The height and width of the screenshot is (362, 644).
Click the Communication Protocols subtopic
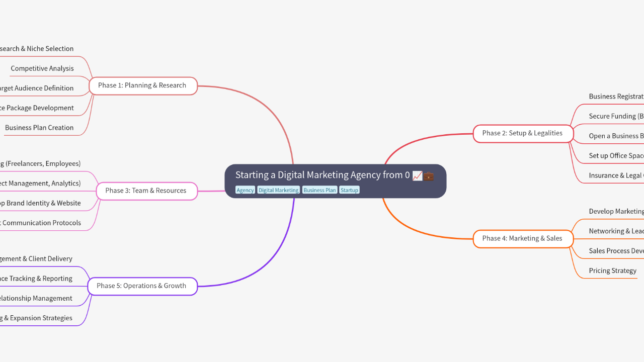point(40,223)
